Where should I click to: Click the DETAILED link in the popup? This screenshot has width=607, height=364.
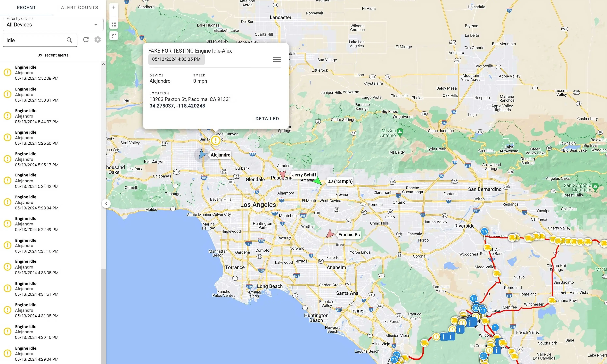(x=267, y=118)
